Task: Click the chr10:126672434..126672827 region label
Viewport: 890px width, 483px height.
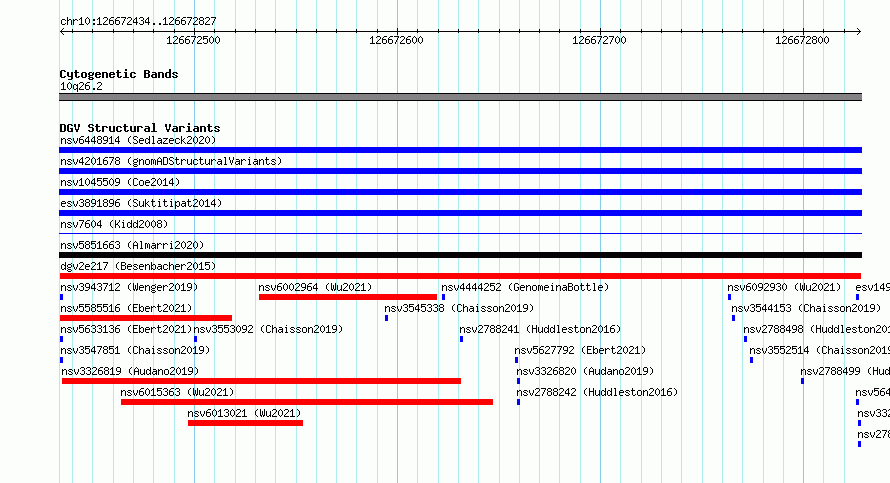Action: [138, 22]
